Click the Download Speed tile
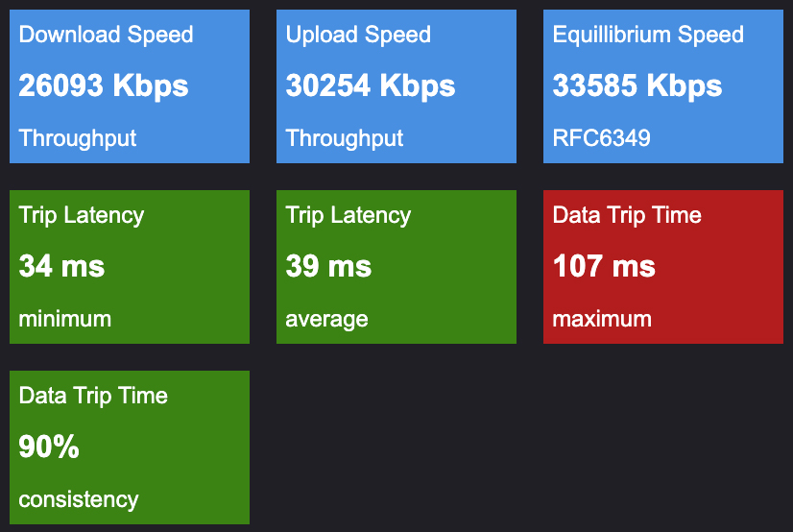This screenshot has height=532, width=793. 130,86
